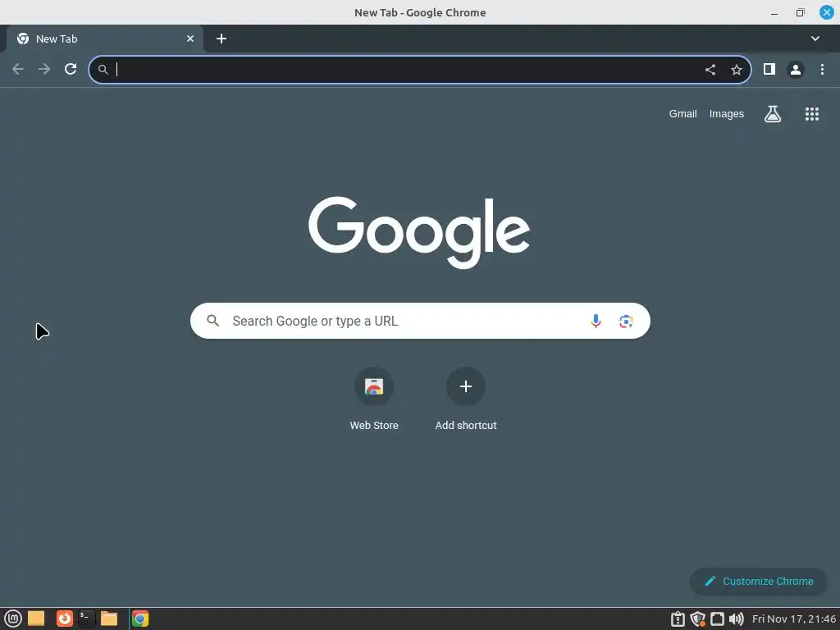Open the Google apps grid
This screenshot has width=840, height=630.
pyautogui.click(x=812, y=114)
